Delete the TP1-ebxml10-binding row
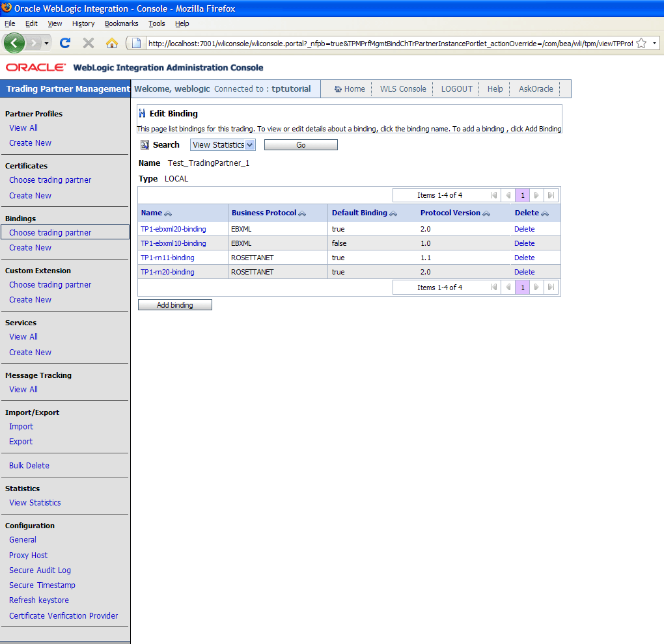 point(524,243)
